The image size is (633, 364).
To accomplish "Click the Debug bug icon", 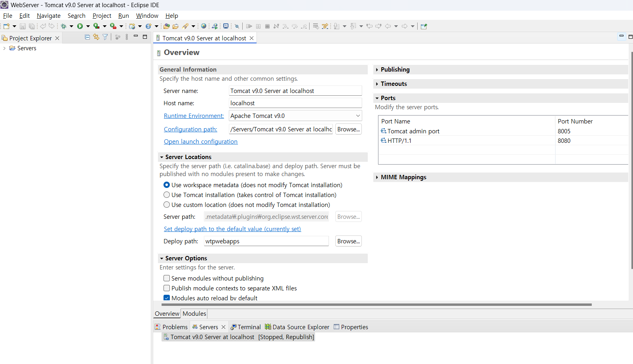I will coord(63,26).
